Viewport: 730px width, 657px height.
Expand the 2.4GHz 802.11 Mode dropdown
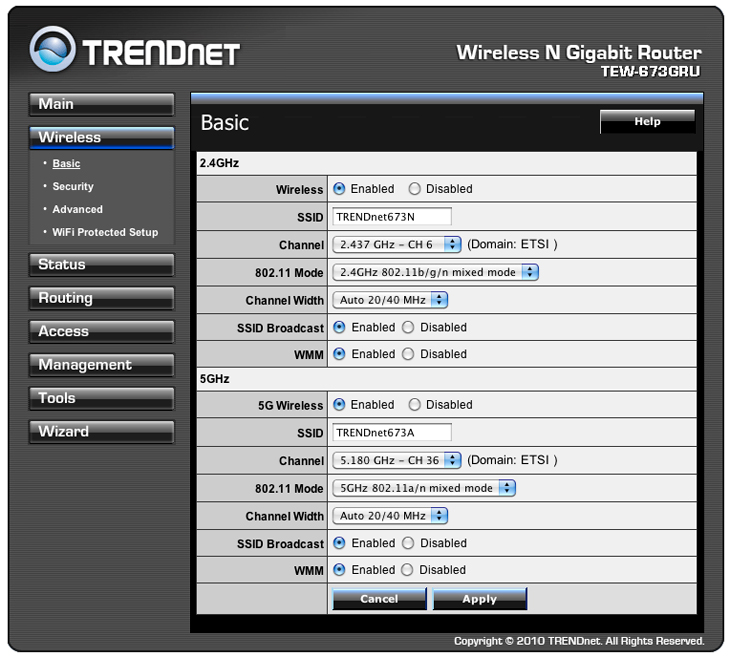click(x=434, y=272)
